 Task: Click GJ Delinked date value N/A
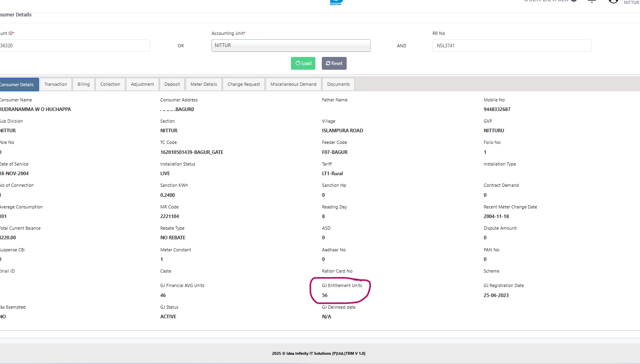(x=327, y=317)
